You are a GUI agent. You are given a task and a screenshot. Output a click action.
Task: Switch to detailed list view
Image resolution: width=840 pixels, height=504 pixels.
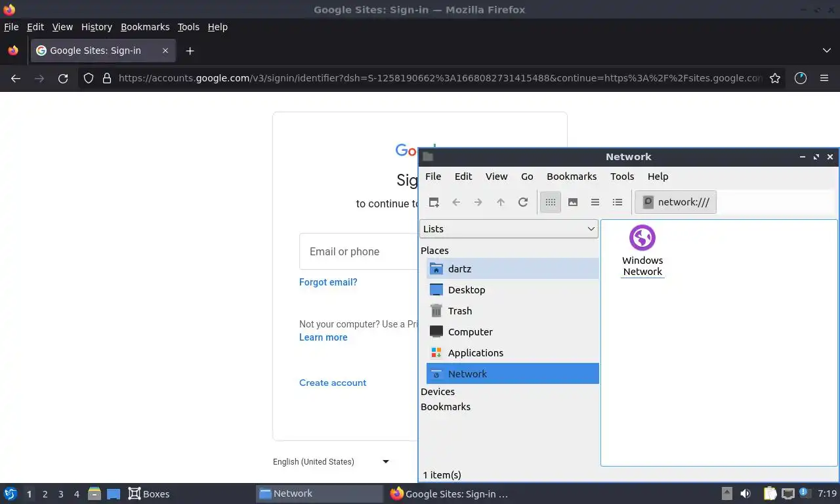pyautogui.click(x=618, y=202)
